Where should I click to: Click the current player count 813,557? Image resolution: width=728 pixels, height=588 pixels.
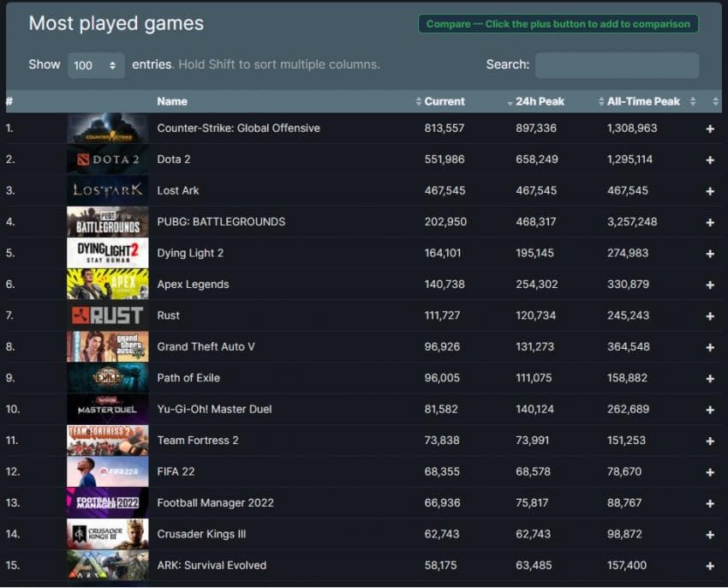(x=445, y=129)
